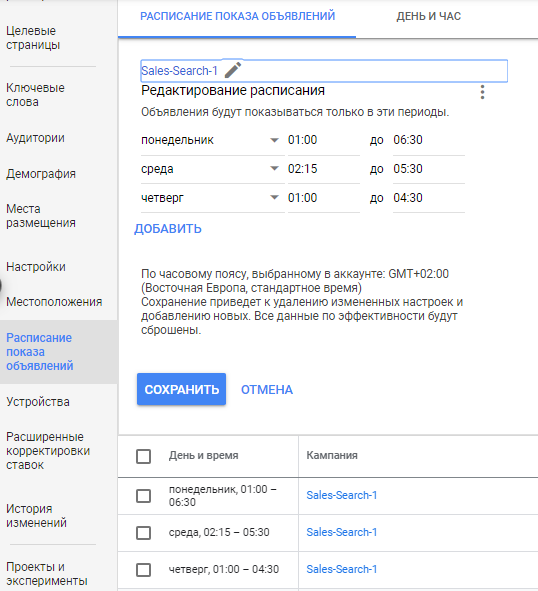Screen dimensions: 538x591
Task: Check the четверг, 01:00 – 04:30 row
Action: [143, 570]
